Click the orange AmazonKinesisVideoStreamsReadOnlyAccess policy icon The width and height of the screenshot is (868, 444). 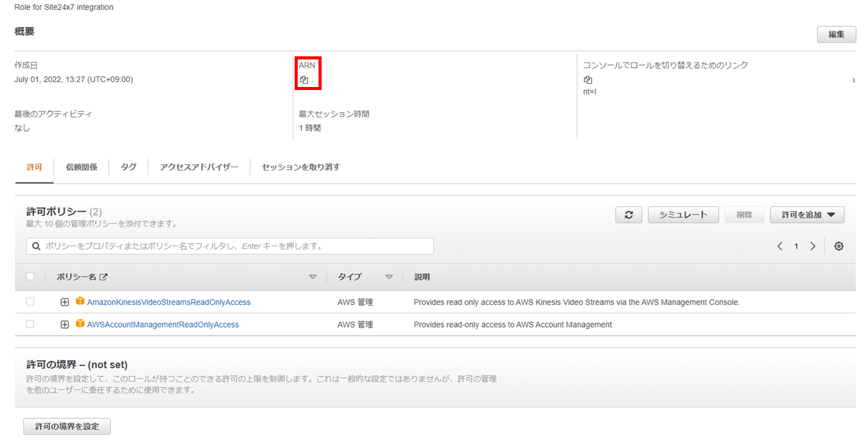[x=80, y=301]
